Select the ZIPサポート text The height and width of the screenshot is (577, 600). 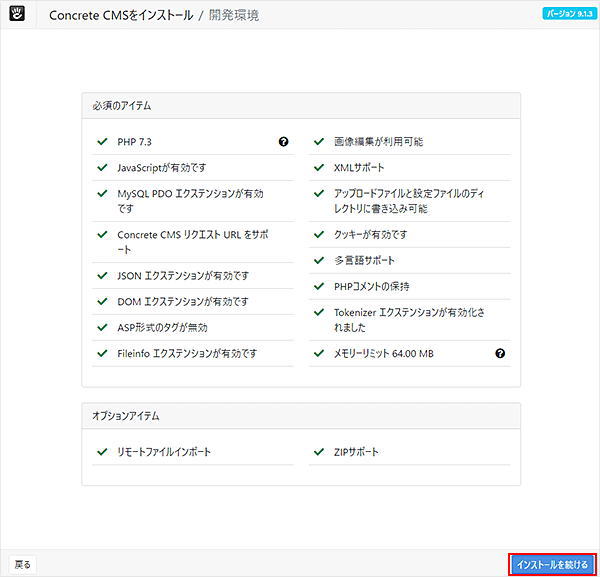point(356,452)
